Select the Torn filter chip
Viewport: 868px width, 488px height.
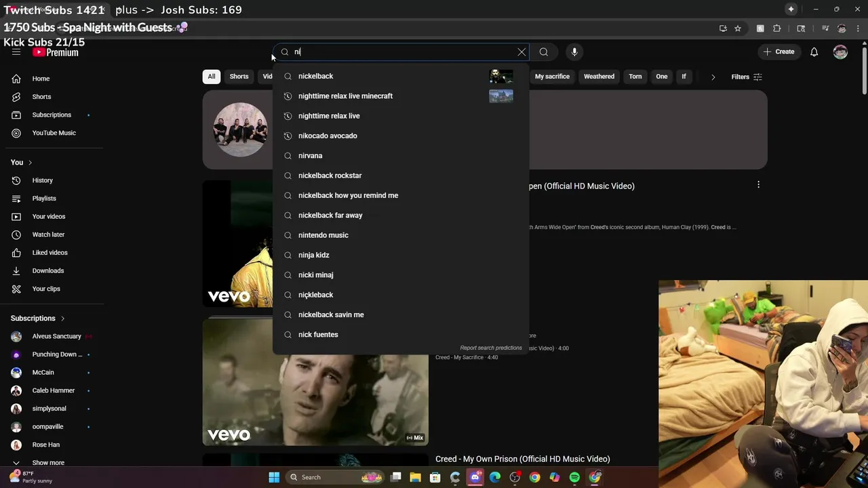click(x=635, y=77)
